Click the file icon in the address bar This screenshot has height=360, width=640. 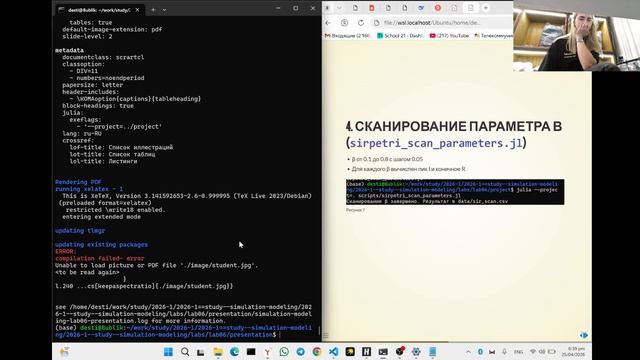(376, 23)
